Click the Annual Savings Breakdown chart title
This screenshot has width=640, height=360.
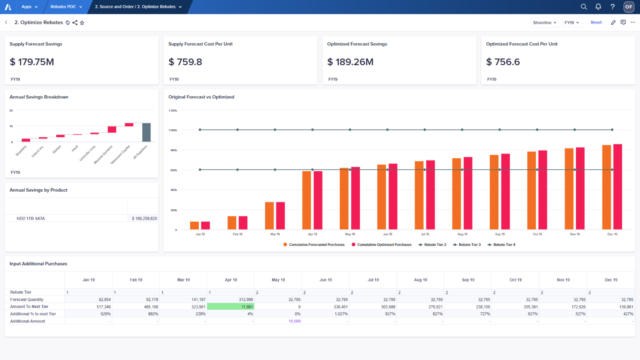[39, 97]
